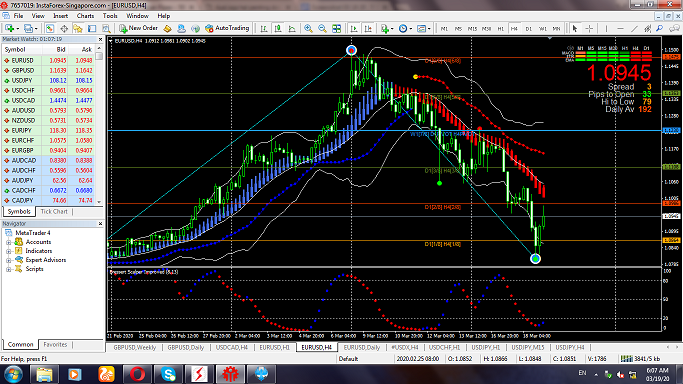Viewport: 683px width, 384px height.
Task: Open the File menu
Action: coord(18,16)
